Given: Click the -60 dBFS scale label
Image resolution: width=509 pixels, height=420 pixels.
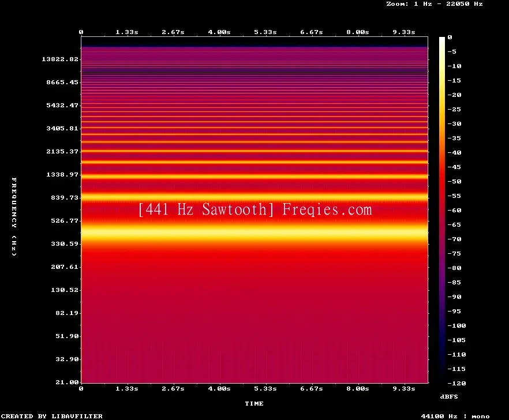Looking at the screenshot, I should click(454, 211).
